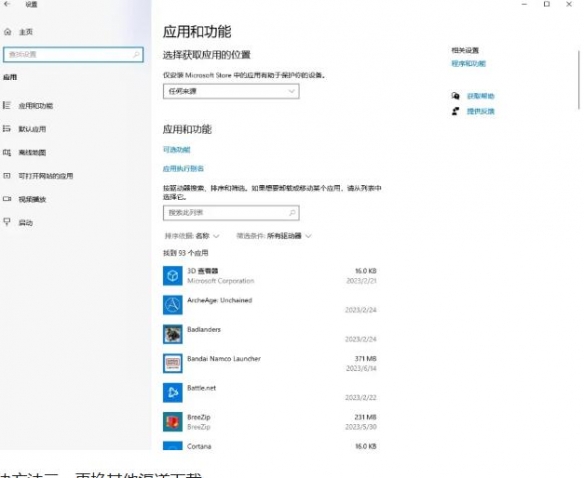Viewport: 584px width, 478px height.
Task: Open the 获取帮助 link
Action: tap(480, 96)
